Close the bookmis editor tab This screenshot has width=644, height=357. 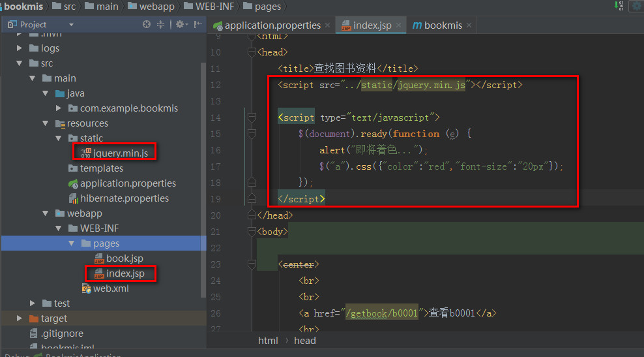[x=469, y=25]
